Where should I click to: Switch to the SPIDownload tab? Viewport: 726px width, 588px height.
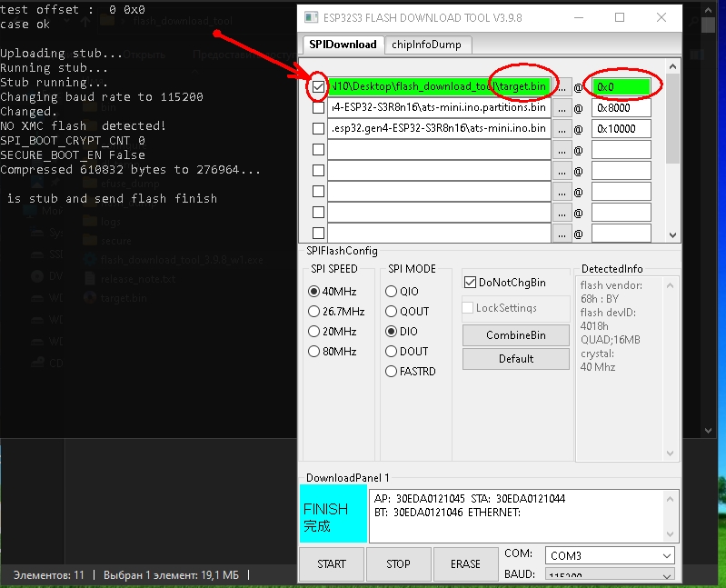[x=343, y=45]
